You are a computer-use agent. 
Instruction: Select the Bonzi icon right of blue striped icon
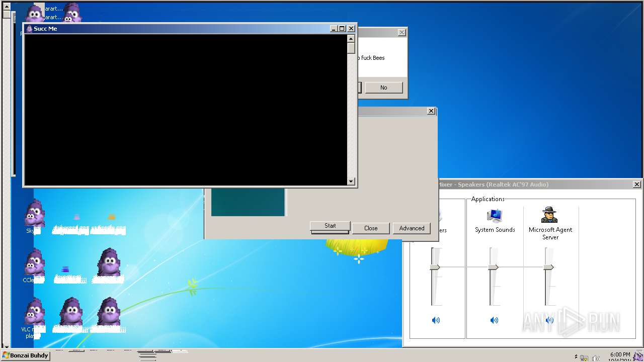[x=108, y=262]
